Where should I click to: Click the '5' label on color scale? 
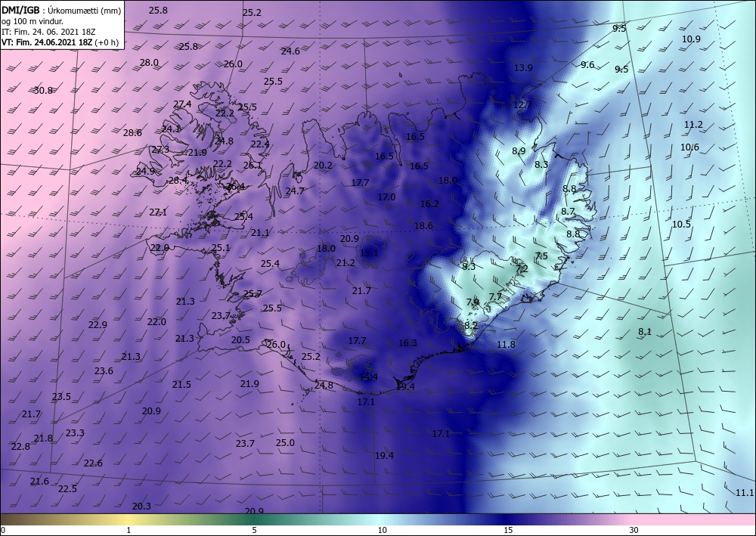coord(254,530)
